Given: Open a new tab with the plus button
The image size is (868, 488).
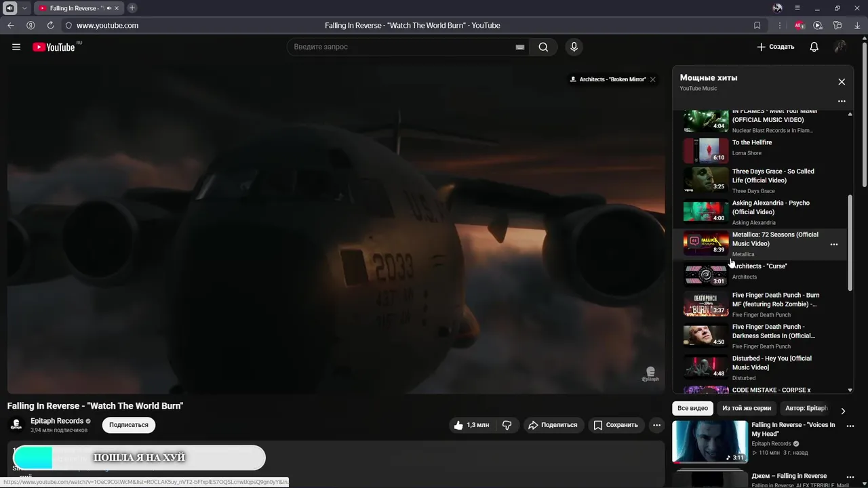Looking at the screenshot, I should pyautogui.click(x=132, y=8).
